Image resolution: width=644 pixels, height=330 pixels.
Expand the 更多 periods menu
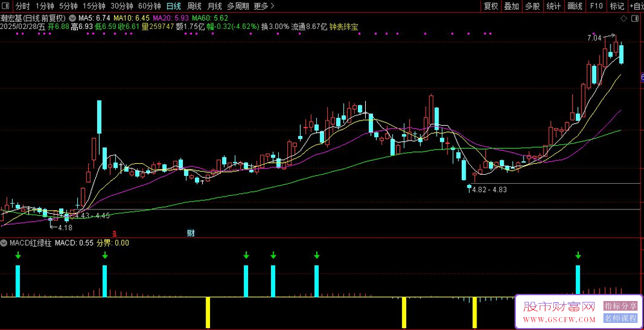point(264,6)
